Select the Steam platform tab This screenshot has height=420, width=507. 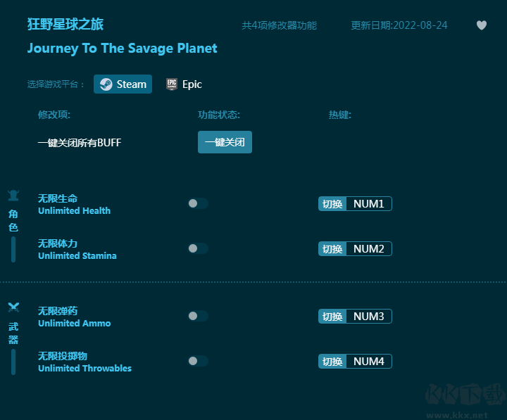[123, 84]
